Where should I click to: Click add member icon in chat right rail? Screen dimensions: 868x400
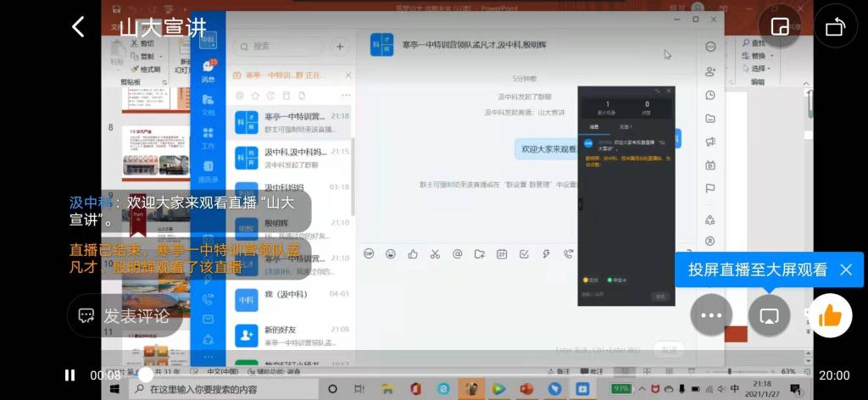[x=711, y=71]
